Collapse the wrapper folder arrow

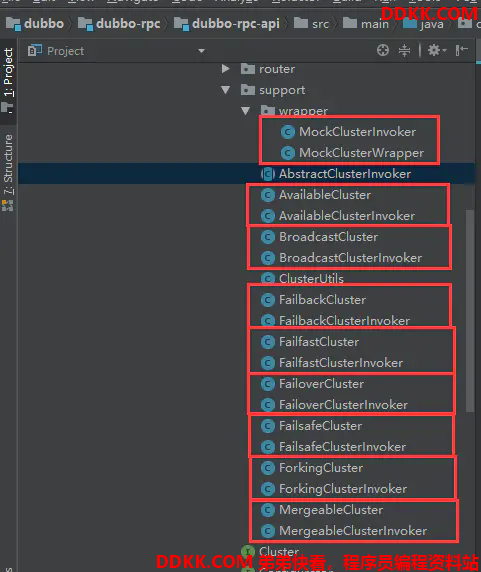(x=245, y=111)
